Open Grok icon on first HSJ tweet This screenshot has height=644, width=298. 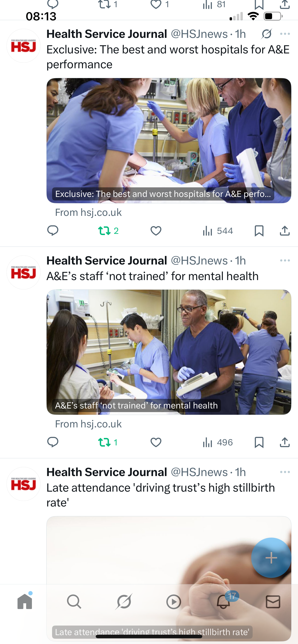pyautogui.click(x=266, y=34)
